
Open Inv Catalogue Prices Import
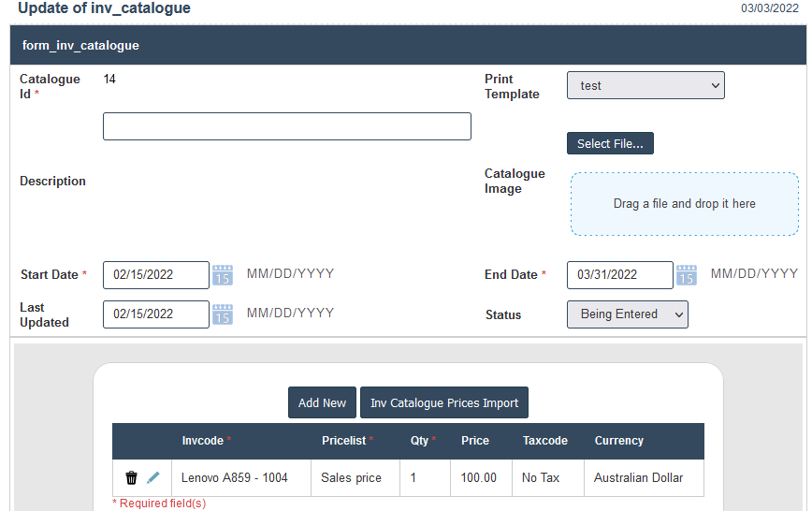[x=444, y=402]
